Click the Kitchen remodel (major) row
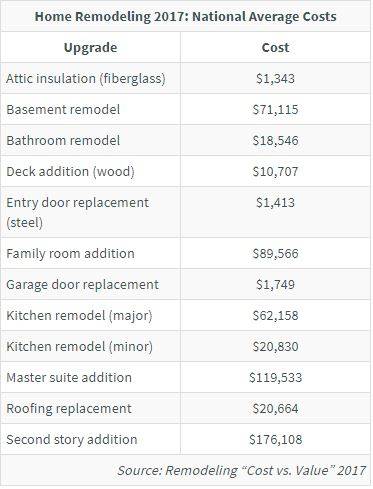This screenshot has width=373, height=489. pyautogui.click(x=186, y=316)
